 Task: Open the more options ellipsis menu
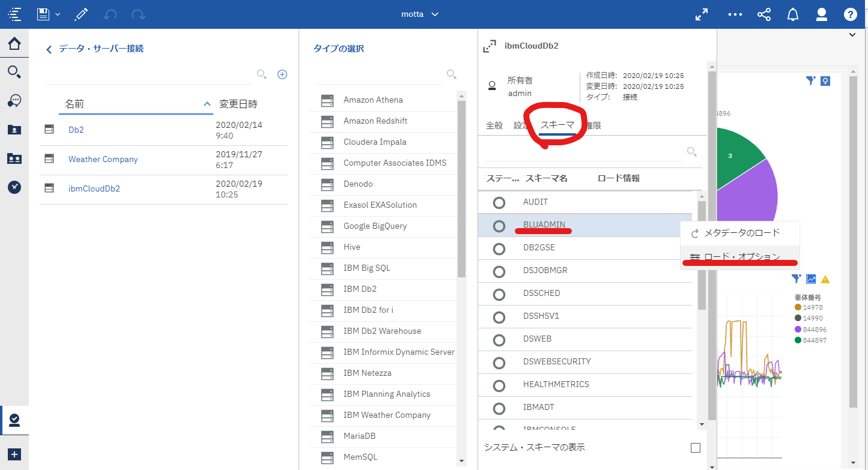point(735,14)
